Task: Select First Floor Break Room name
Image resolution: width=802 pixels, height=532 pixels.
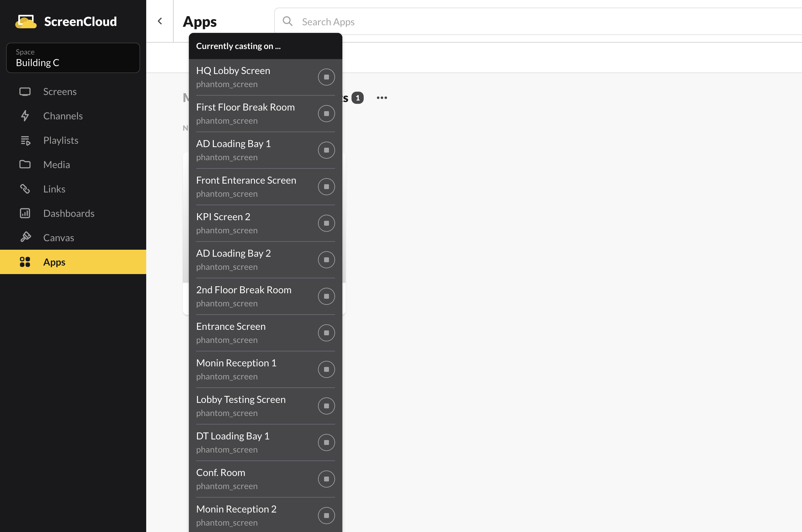Action: [x=246, y=107]
